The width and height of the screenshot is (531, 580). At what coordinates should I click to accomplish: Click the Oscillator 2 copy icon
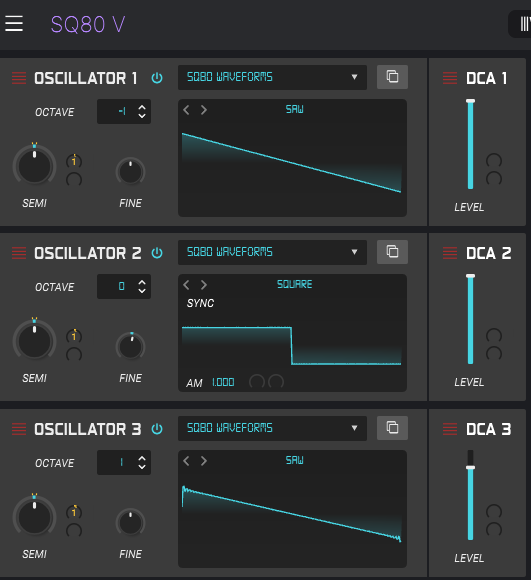pos(392,252)
